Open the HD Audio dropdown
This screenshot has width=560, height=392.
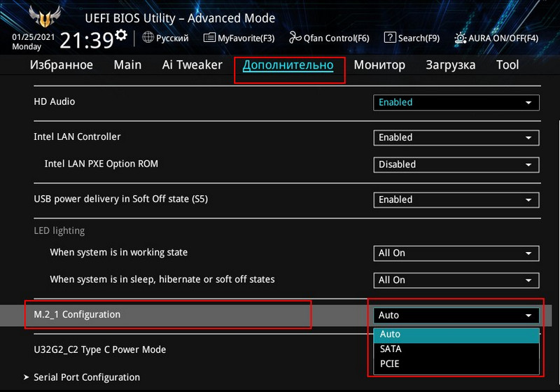(456, 102)
